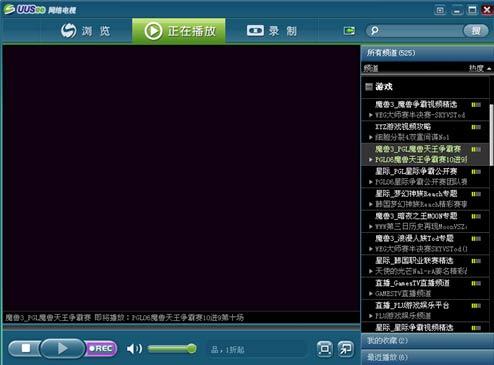Adjust the green volume slider
Screen dimensions: 494x365
(x=172, y=349)
